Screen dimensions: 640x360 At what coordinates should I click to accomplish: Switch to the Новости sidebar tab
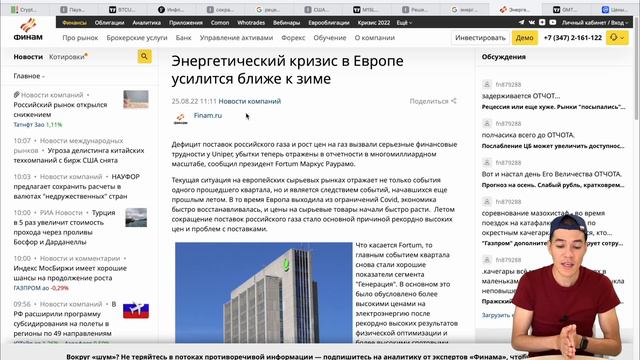(28, 57)
